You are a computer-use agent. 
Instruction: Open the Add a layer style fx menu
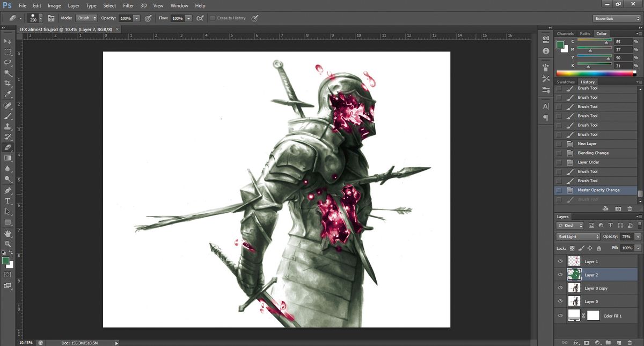point(576,342)
